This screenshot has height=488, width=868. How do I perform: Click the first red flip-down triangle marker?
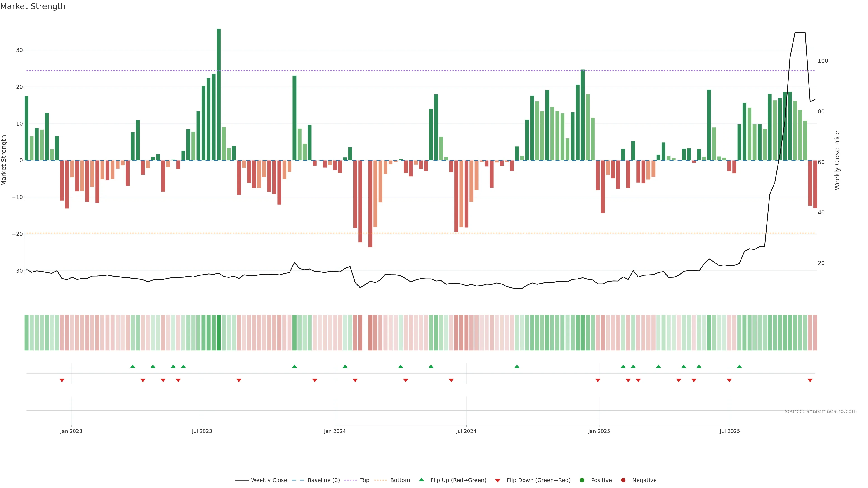62,380
